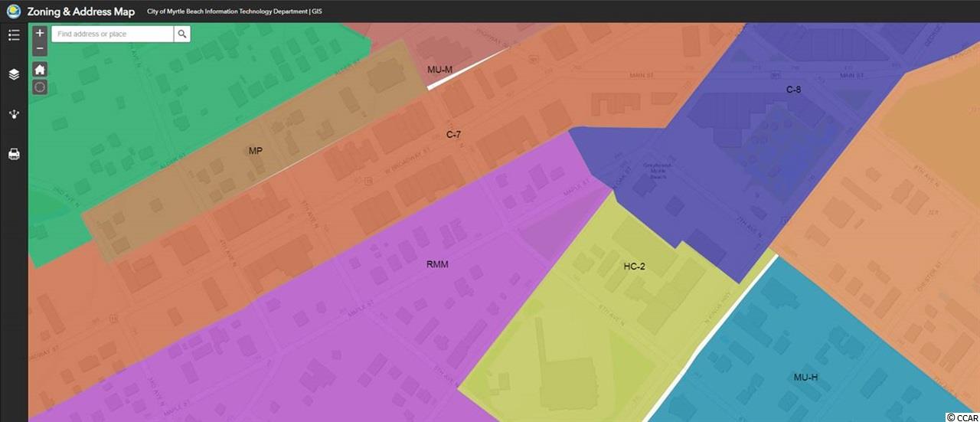Activate the My Location button

[x=41, y=87]
